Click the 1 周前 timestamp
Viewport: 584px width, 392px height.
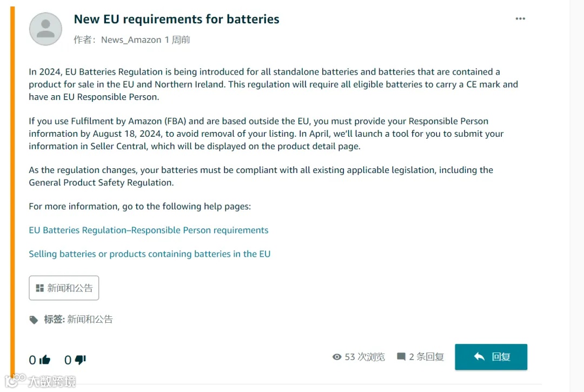tap(177, 40)
